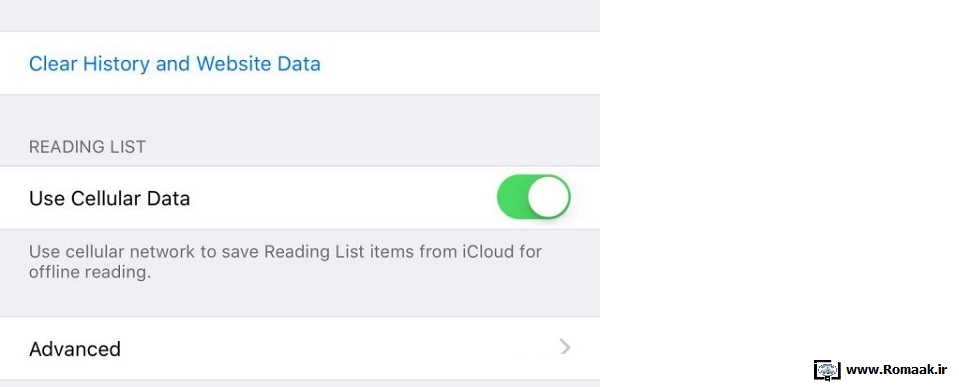This screenshot has height=387, width=959.
Task: Click Website Data in the blue link
Action: [258, 64]
